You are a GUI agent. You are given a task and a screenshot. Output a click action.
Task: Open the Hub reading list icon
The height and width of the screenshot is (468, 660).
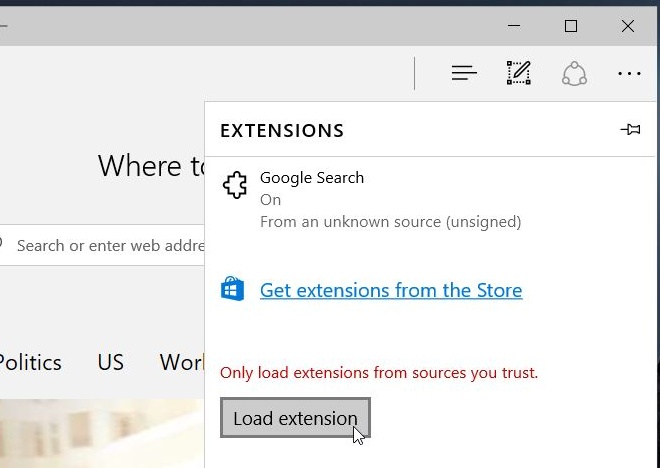(x=464, y=73)
